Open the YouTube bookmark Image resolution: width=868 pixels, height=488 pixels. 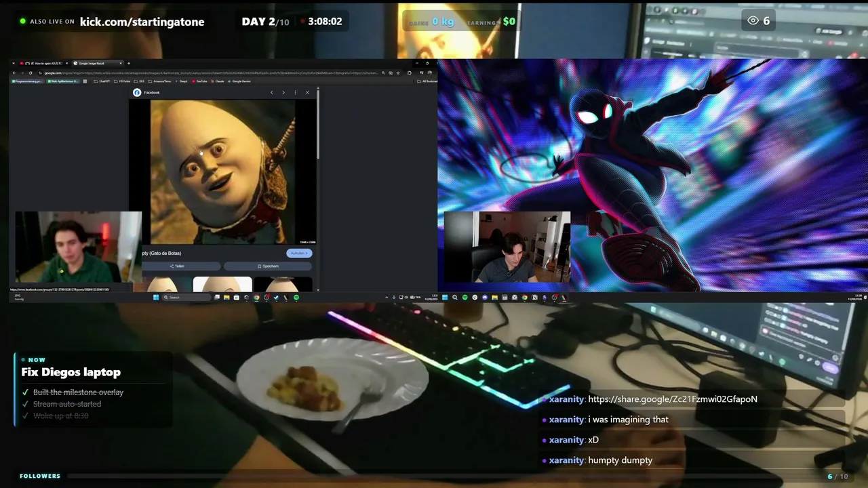click(x=200, y=81)
